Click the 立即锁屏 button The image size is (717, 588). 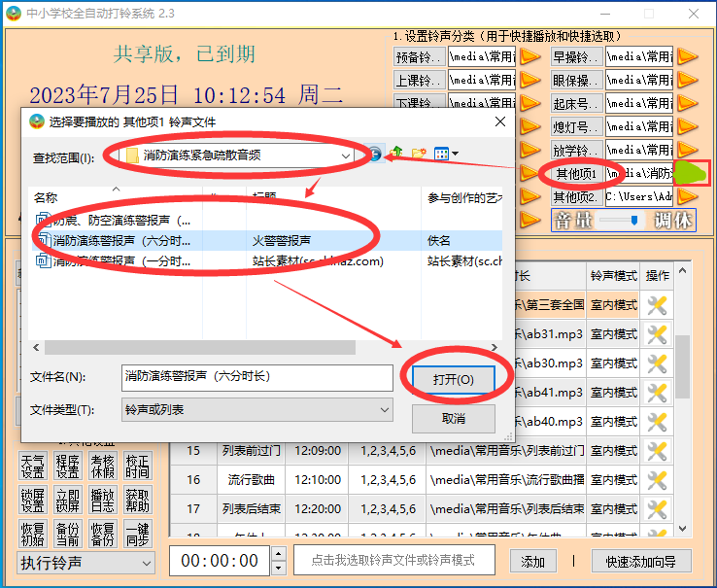tap(68, 500)
